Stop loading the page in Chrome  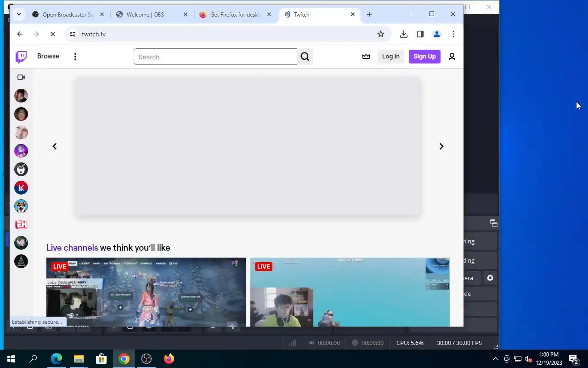click(x=53, y=34)
